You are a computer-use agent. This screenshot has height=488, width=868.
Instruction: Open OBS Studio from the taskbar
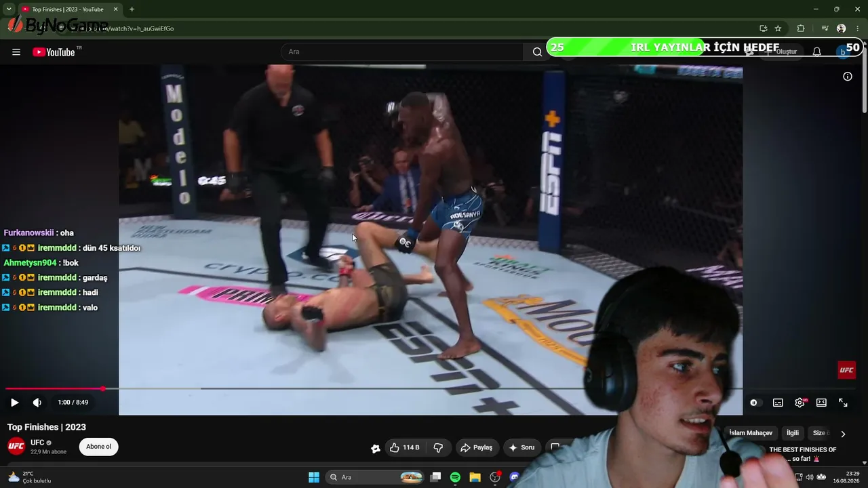pyautogui.click(x=495, y=477)
